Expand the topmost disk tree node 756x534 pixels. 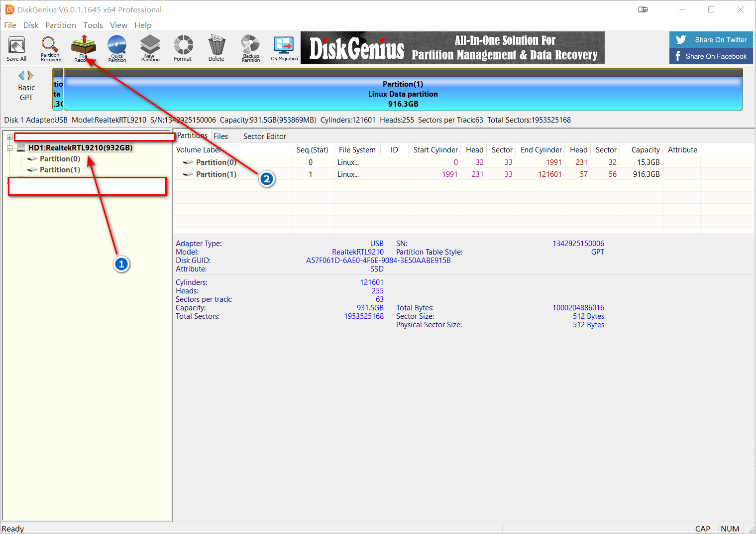coord(9,137)
